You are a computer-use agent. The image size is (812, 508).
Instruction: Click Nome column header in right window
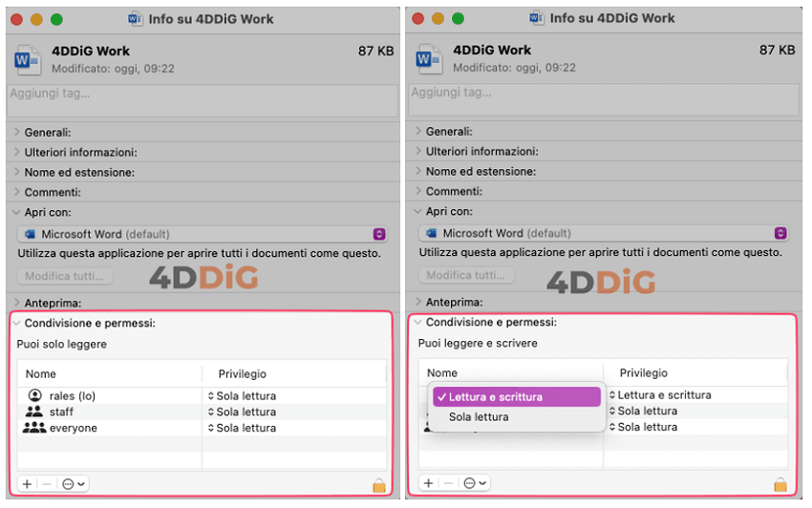pos(442,372)
